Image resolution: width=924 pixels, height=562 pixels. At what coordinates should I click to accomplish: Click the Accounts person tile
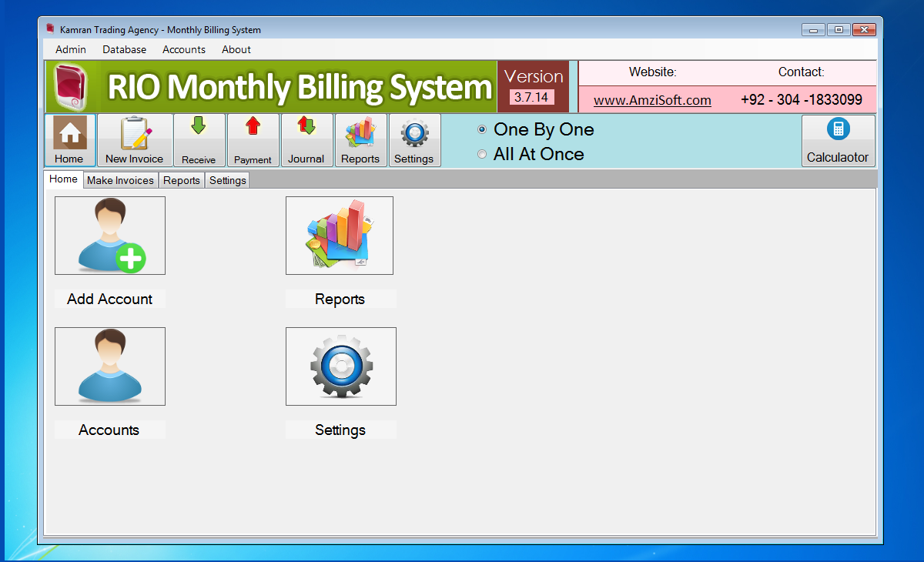point(109,366)
